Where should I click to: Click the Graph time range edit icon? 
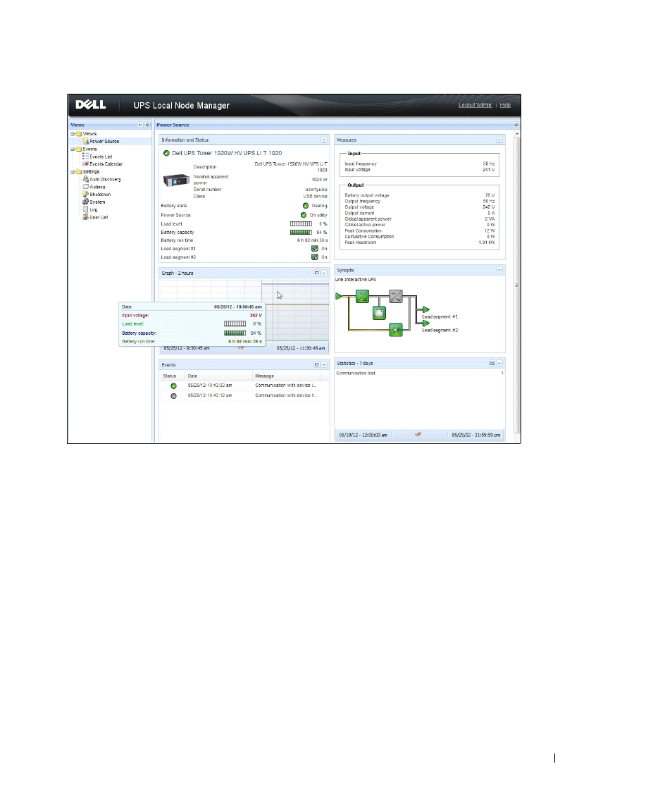[241, 348]
